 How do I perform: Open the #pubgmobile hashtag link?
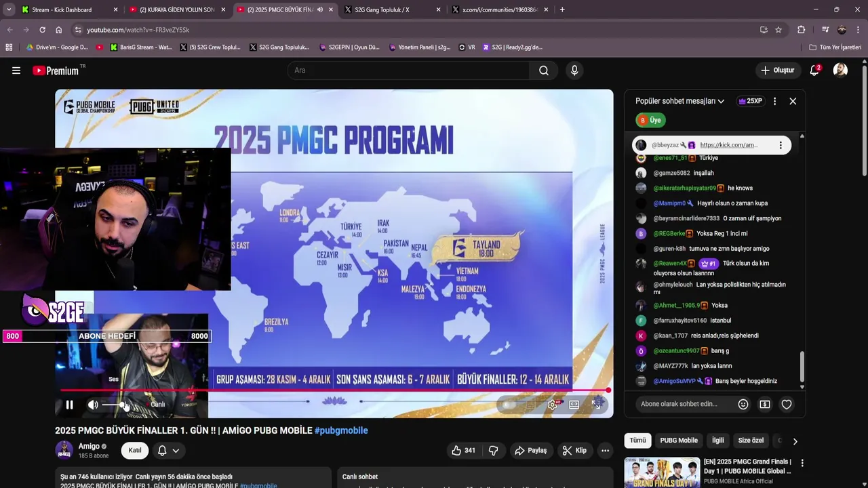coord(341,430)
